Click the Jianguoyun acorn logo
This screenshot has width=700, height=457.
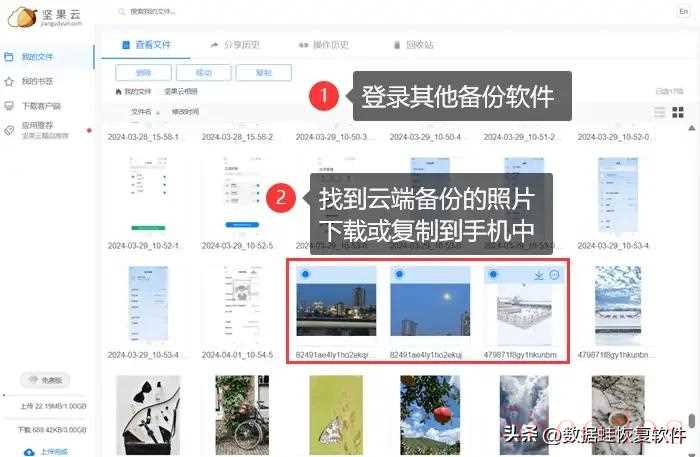(21, 16)
